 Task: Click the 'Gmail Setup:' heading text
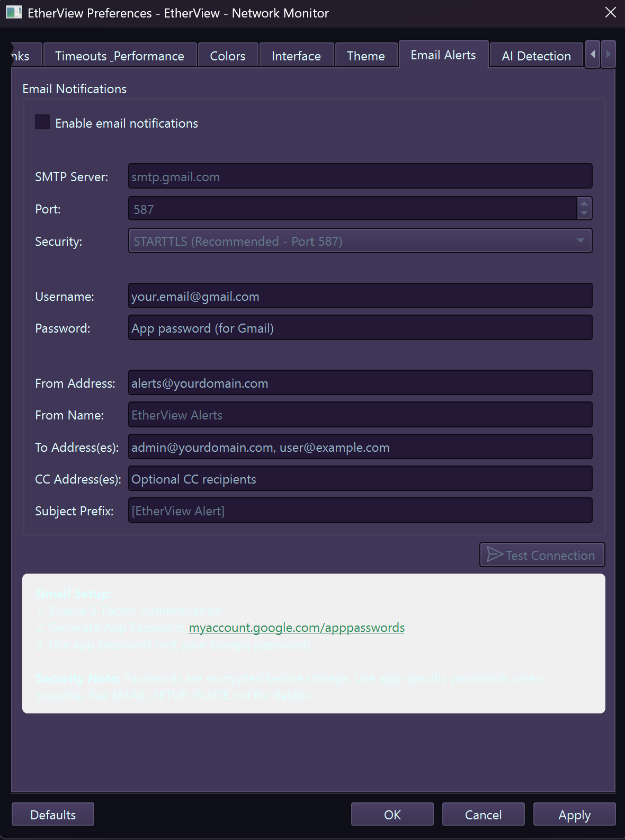(74, 594)
